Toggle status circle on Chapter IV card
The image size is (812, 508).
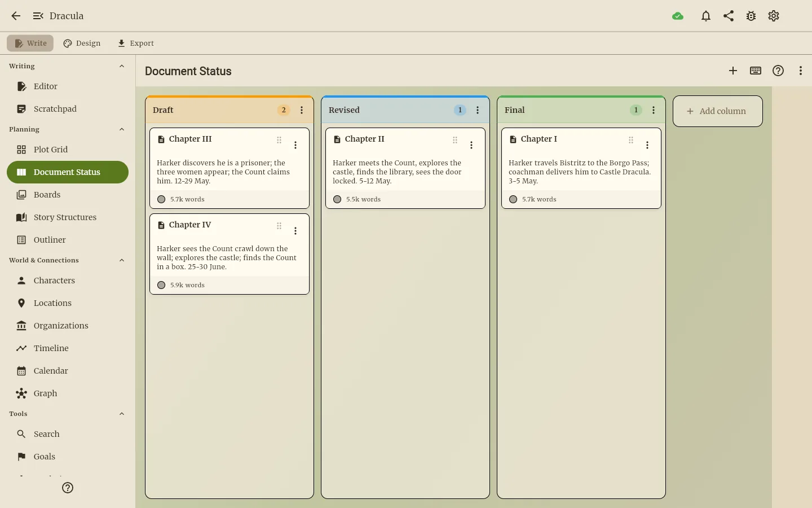click(x=161, y=285)
